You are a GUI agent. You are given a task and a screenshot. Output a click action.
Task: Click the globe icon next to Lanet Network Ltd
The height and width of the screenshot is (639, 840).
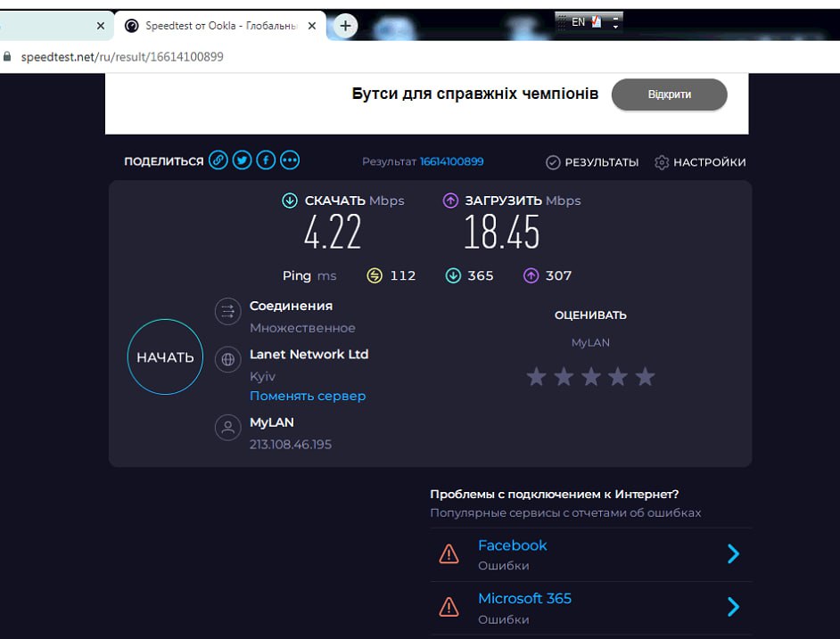(x=227, y=359)
